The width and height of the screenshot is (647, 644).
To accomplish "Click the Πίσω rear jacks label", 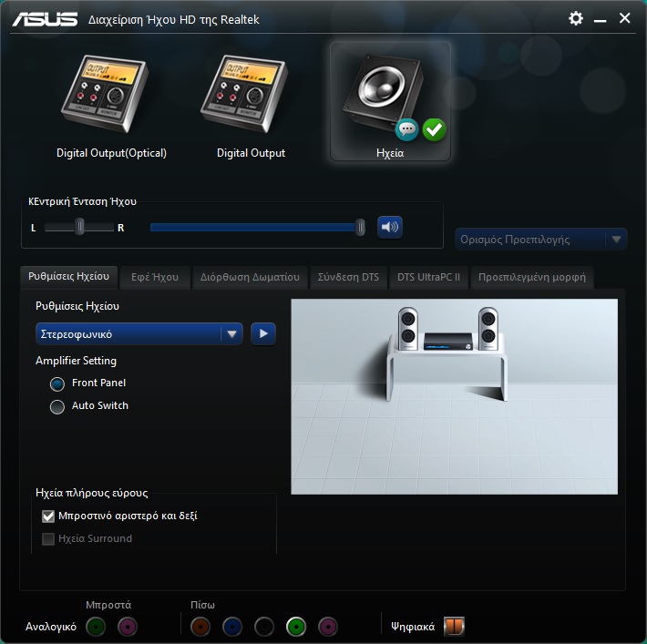I will tap(202, 605).
